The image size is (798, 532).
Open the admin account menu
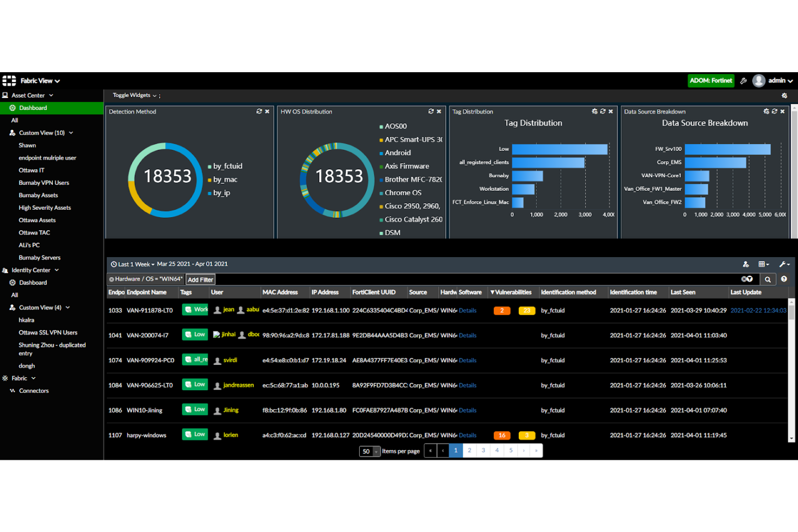[x=776, y=80]
